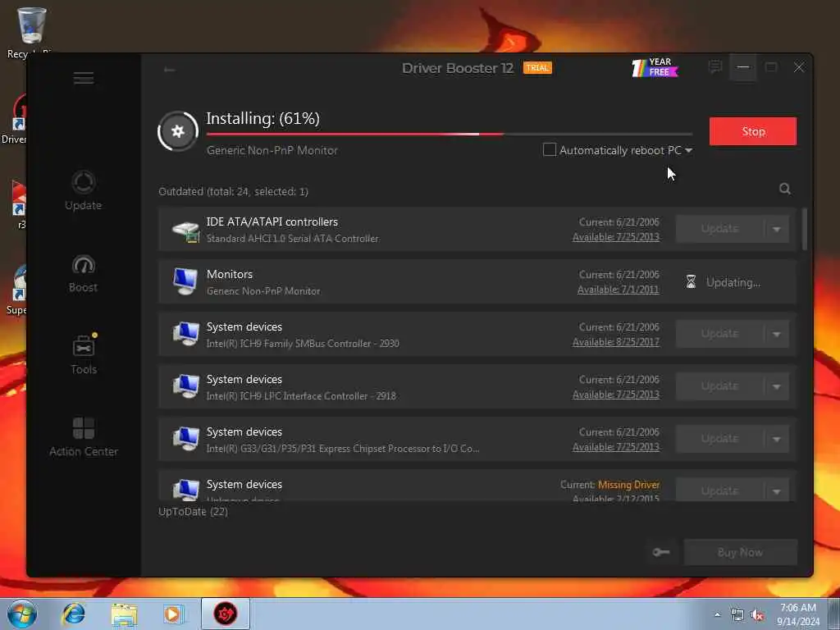The image size is (840, 630).
Task: Click Update for G33/G31 Chipset row
Action: (719, 440)
